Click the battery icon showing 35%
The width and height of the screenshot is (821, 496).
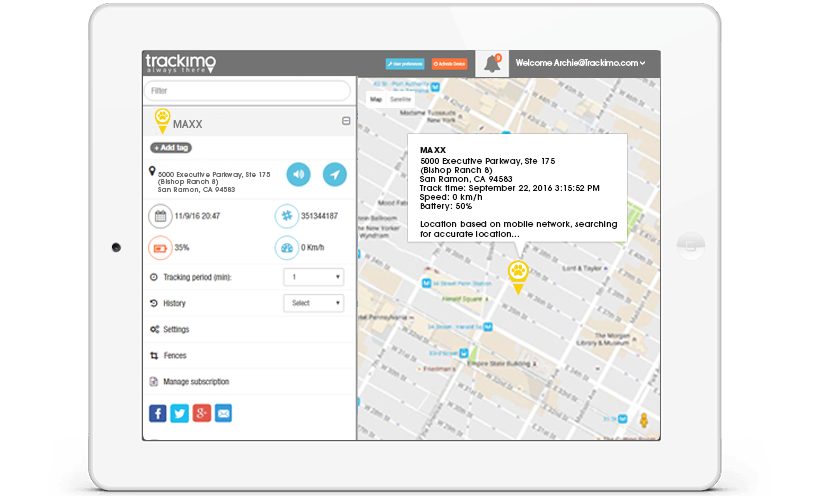[160, 248]
